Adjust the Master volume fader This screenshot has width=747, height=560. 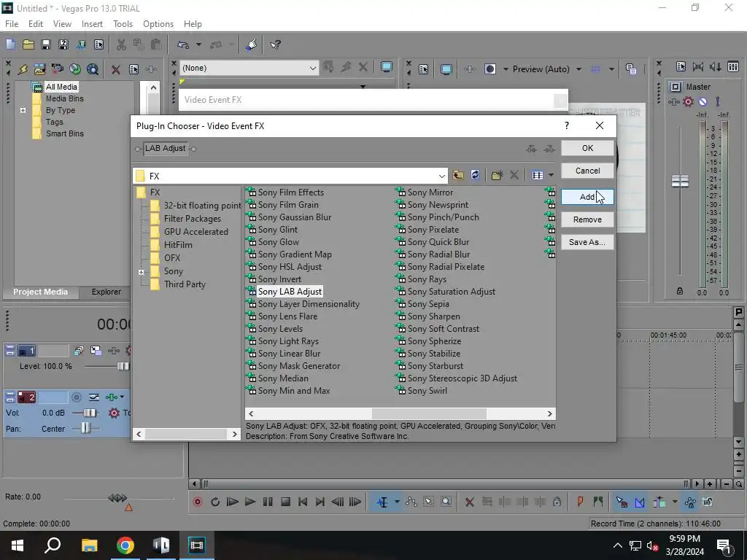680,181
